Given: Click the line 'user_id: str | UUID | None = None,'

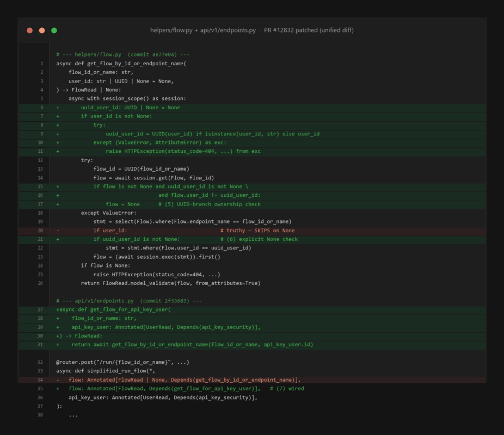Looking at the screenshot, I should point(121,81).
